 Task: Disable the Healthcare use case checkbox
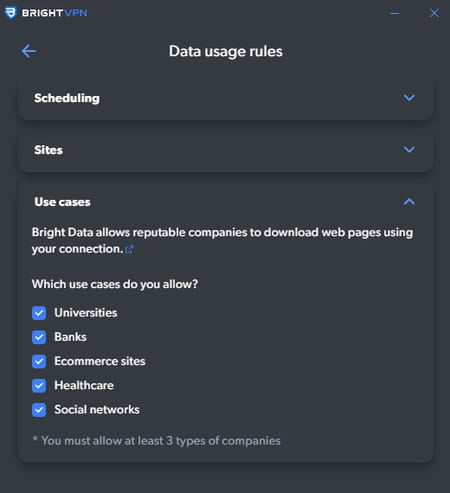point(39,386)
